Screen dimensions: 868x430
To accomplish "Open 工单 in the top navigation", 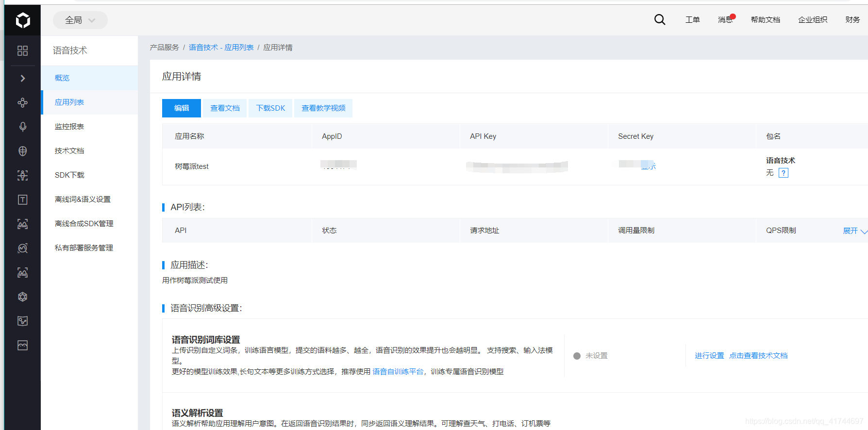I will pyautogui.click(x=692, y=19).
